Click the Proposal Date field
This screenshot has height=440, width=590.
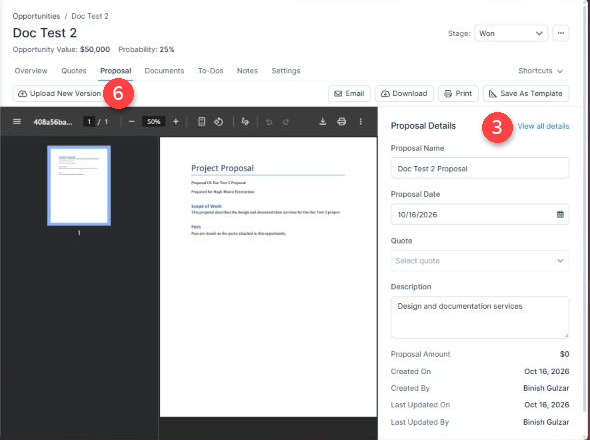click(480, 215)
